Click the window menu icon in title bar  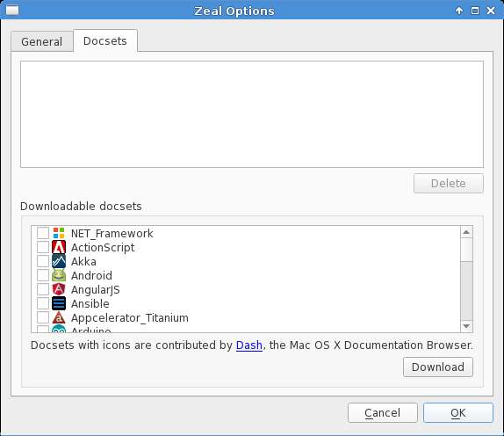pyautogui.click(x=12, y=10)
